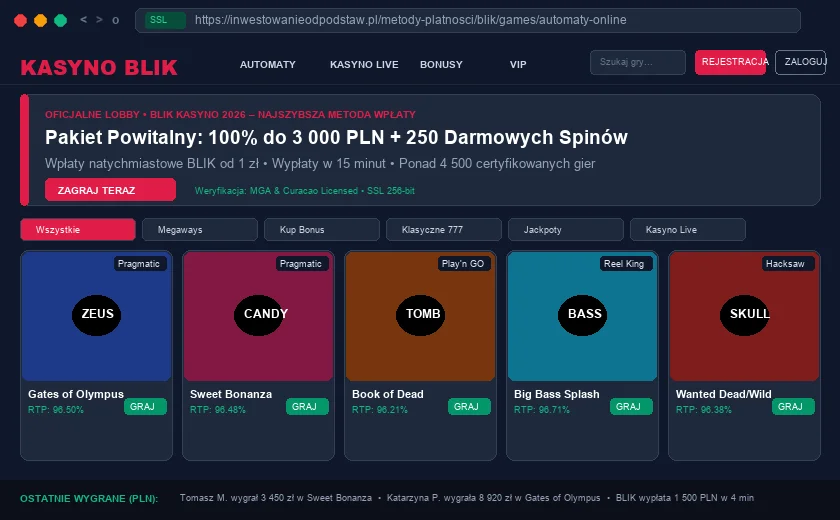Click the BASS game icon
The image size is (840, 520).
pos(583,315)
